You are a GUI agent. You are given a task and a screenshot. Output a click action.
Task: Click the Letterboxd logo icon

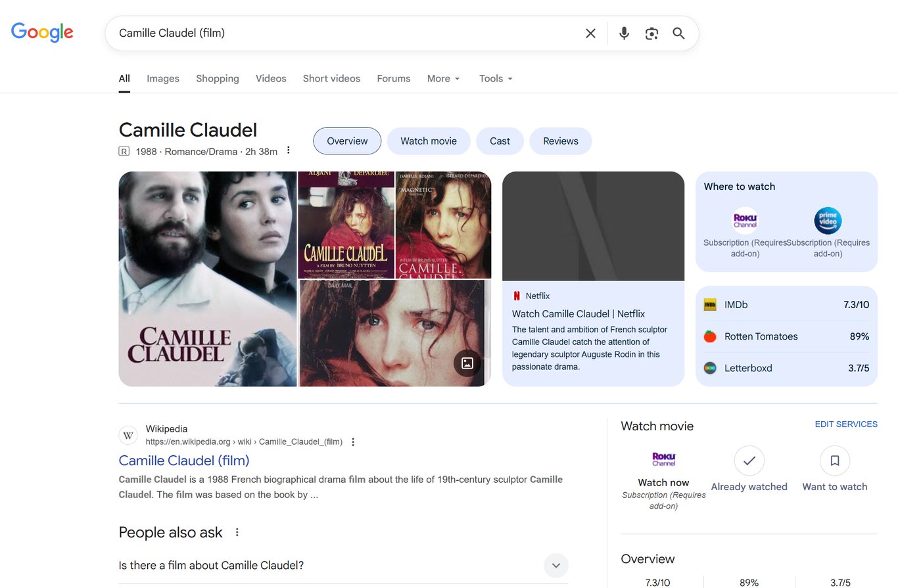[x=710, y=368]
